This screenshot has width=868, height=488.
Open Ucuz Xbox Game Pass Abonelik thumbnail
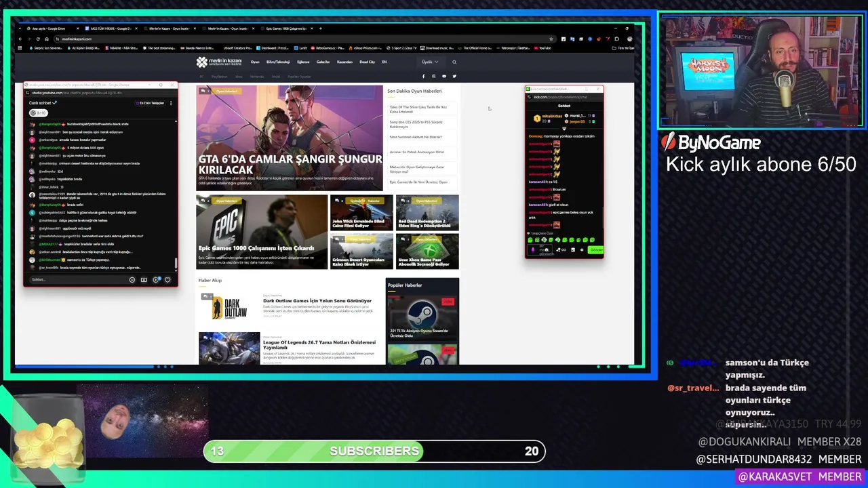coord(427,251)
